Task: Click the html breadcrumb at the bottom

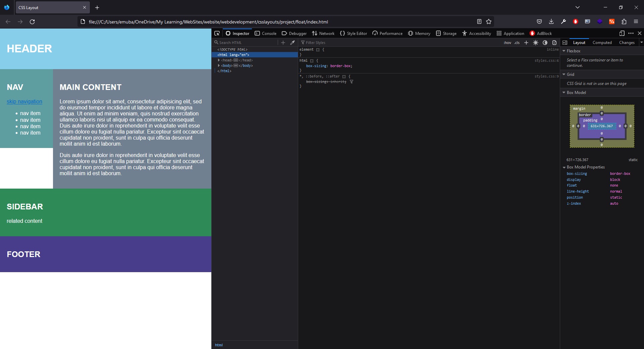Action: 219,345
